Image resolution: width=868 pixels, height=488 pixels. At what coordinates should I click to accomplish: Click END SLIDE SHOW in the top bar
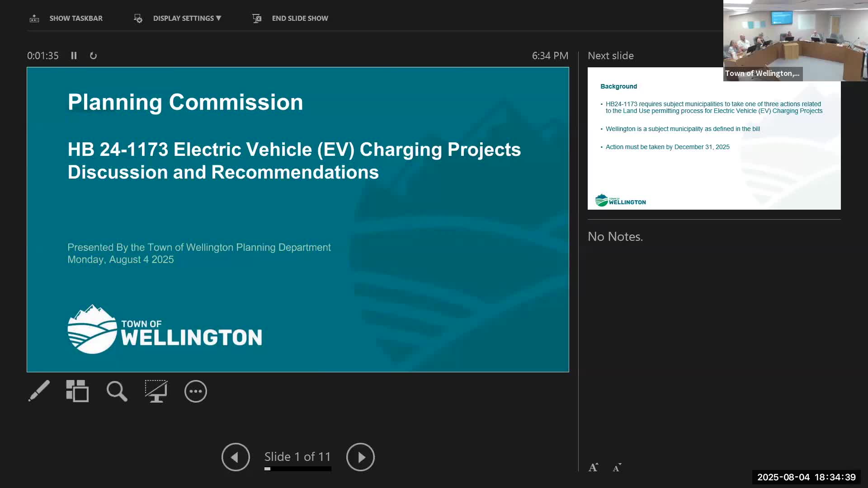tap(300, 18)
